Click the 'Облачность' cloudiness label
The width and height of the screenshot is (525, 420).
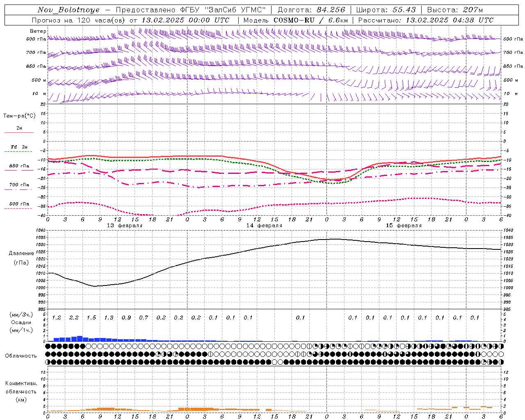[21, 356]
